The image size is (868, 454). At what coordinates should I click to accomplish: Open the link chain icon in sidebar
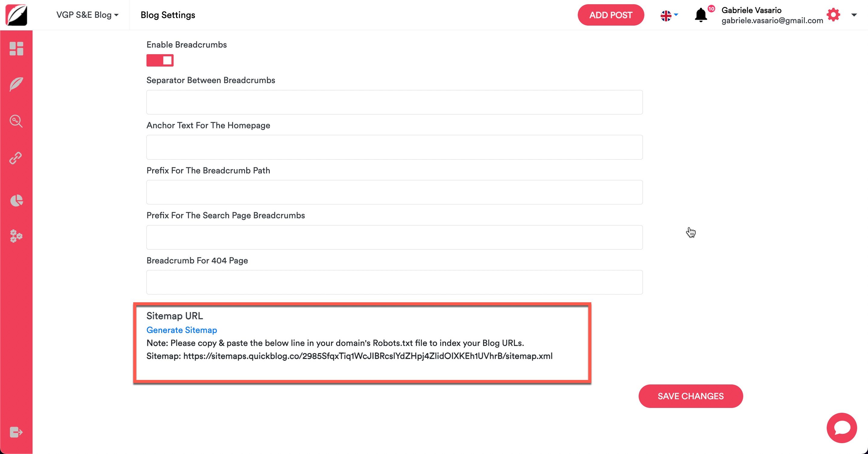pos(16,158)
